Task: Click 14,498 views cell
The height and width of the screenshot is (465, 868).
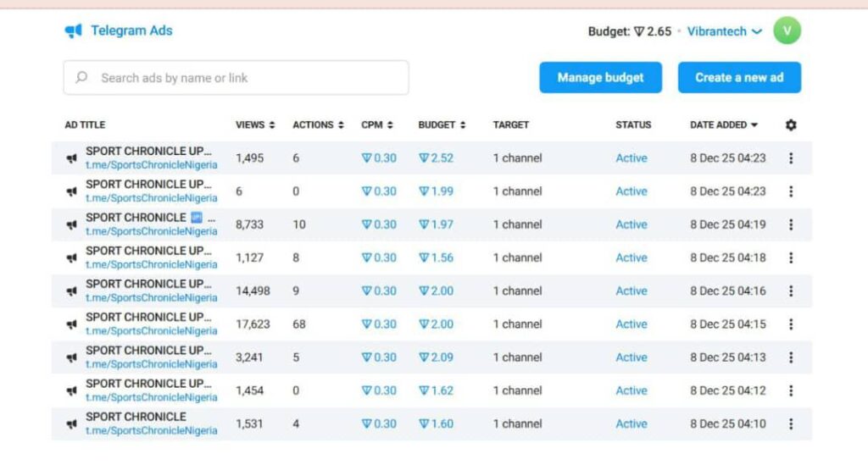Action: (253, 291)
